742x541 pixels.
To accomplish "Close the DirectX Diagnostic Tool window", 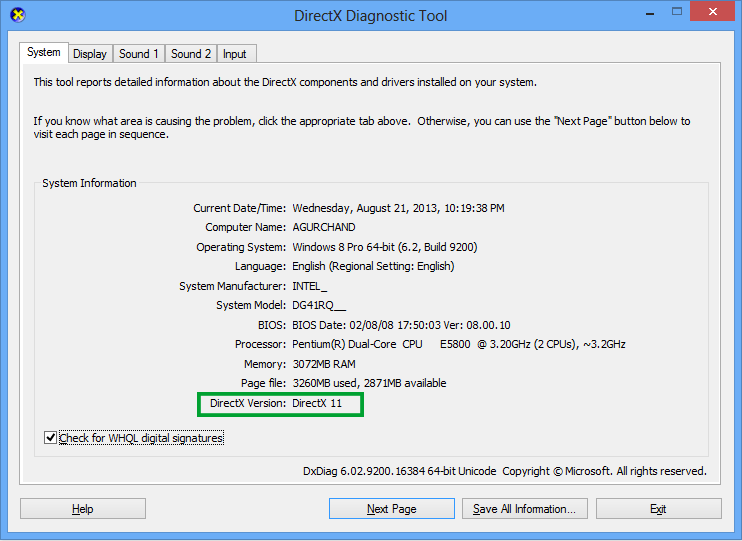I will [713, 12].
